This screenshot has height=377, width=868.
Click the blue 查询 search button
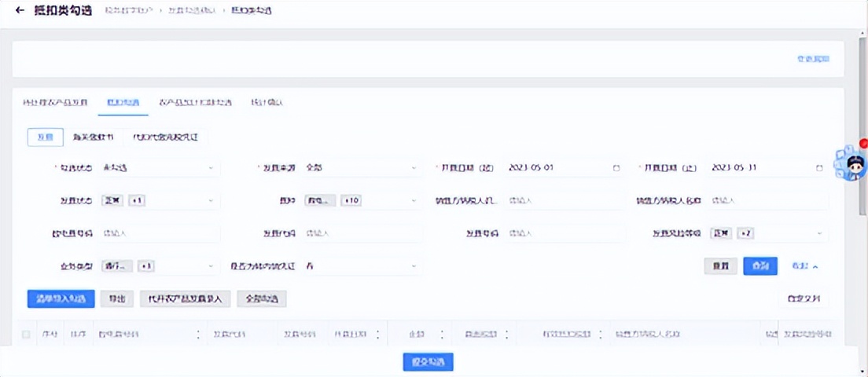tap(760, 266)
